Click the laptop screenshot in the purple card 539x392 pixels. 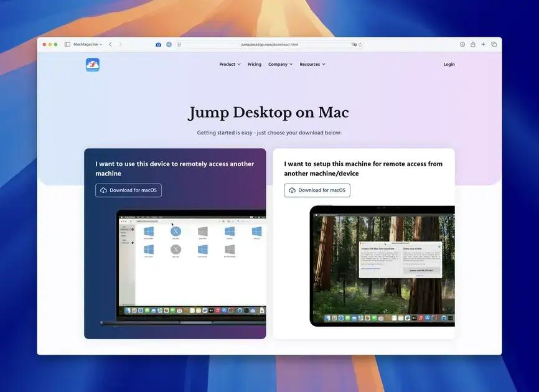pos(183,267)
